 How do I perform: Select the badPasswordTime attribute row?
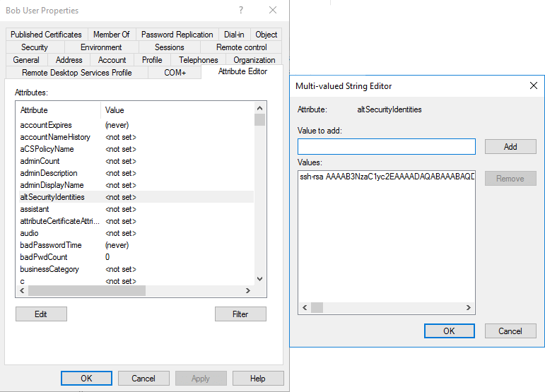click(x=136, y=245)
